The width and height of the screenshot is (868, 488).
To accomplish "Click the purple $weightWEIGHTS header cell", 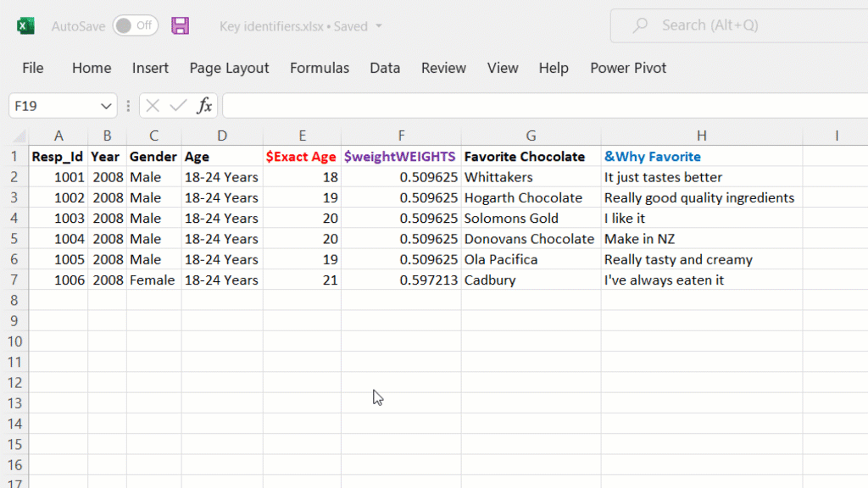I will point(401,157).
